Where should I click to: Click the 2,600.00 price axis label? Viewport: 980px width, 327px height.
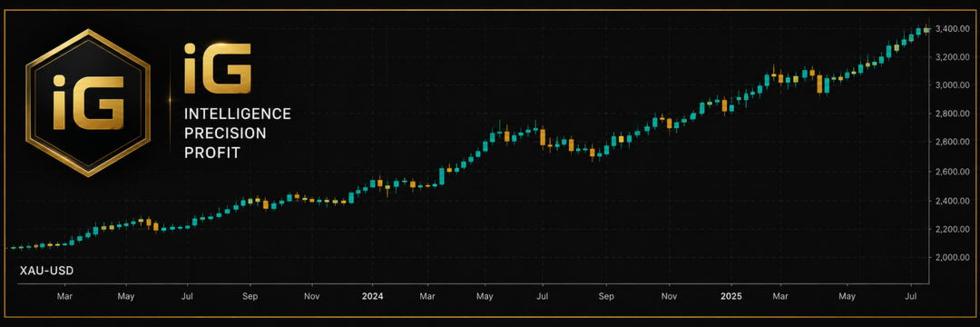(953, 172)
